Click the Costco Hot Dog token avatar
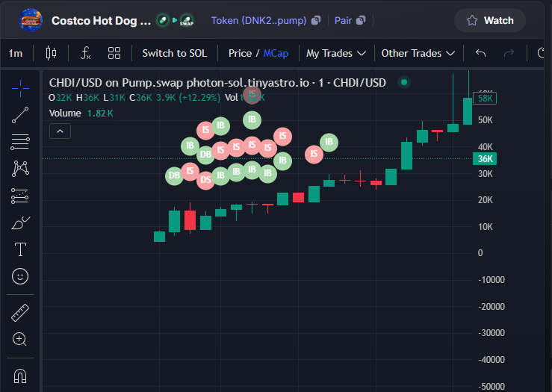552x392 pixels. 31,20
